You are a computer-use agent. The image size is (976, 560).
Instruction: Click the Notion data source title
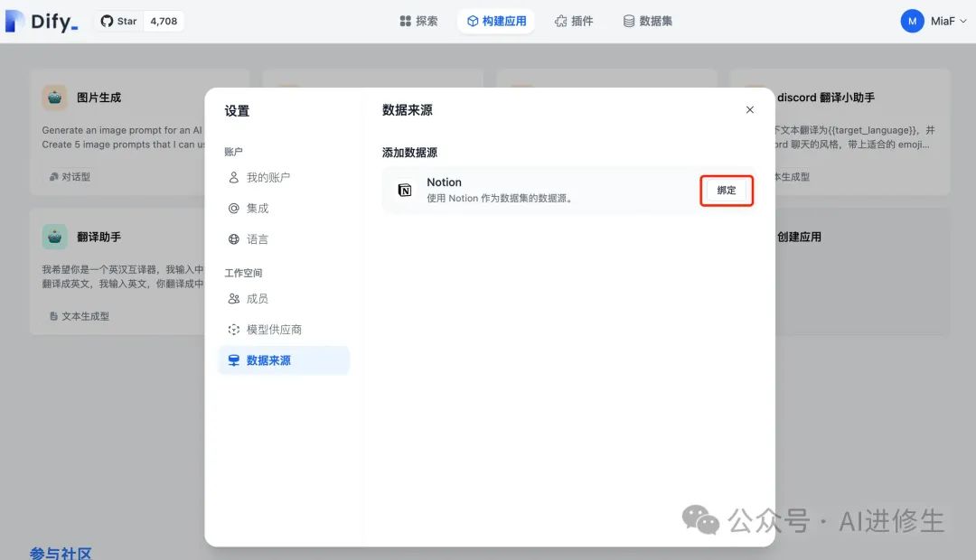click(444, 182)
